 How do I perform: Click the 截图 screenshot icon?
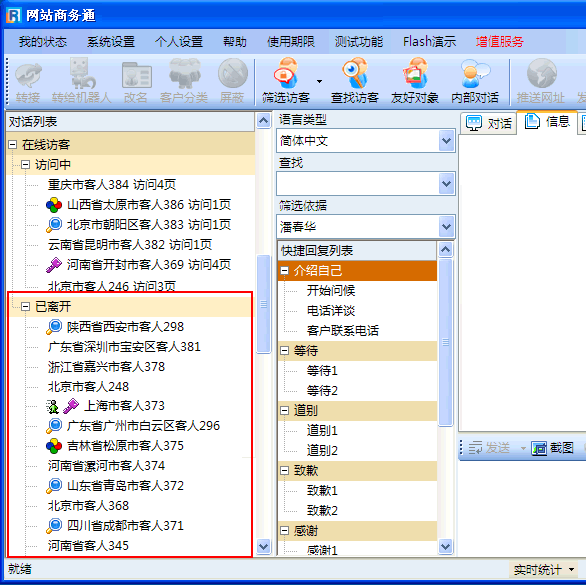[x=539, y=448]
